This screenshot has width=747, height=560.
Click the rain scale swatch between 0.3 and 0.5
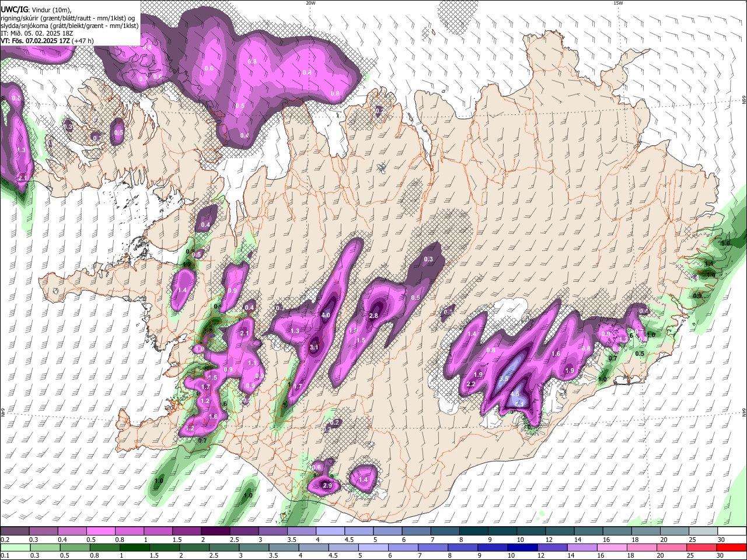pyautogui.click(x=45, y=547)
